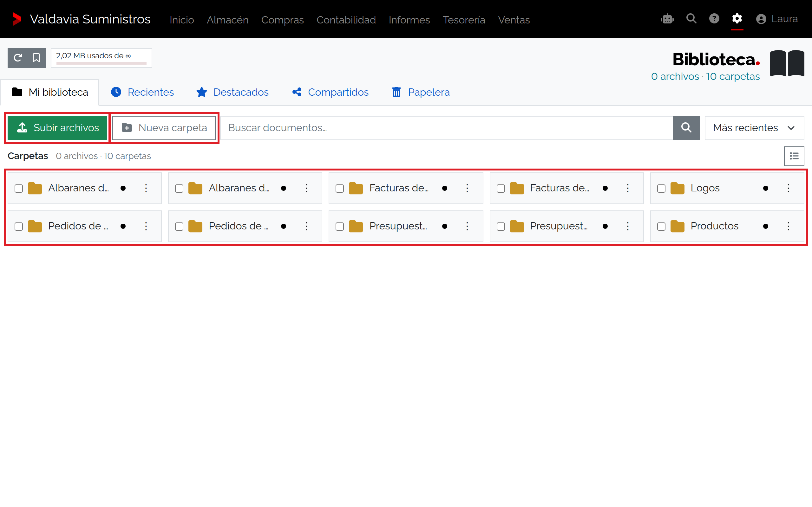Open the three-dot menu for Productos folder
The width and height of the screenshot is (812, 507).
point(788,226)
